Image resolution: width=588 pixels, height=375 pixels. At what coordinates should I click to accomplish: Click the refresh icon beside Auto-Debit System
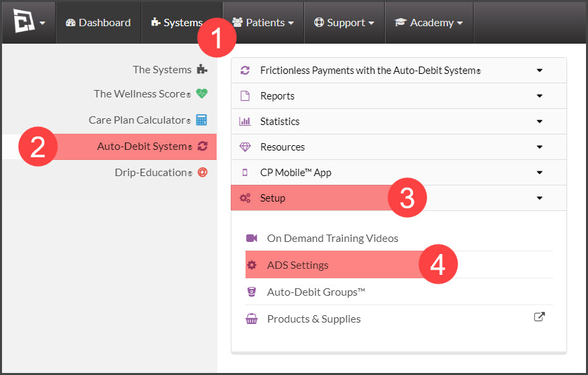point(203,146)
